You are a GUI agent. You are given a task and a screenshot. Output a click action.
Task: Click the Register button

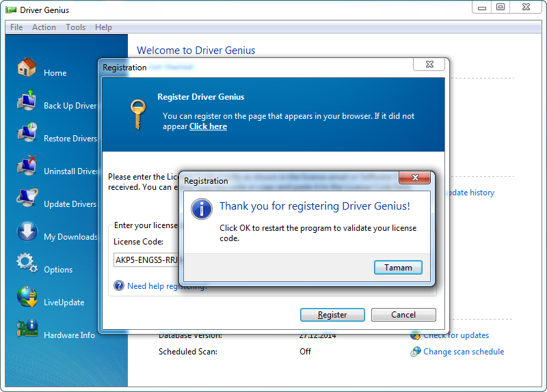(332, 315)
